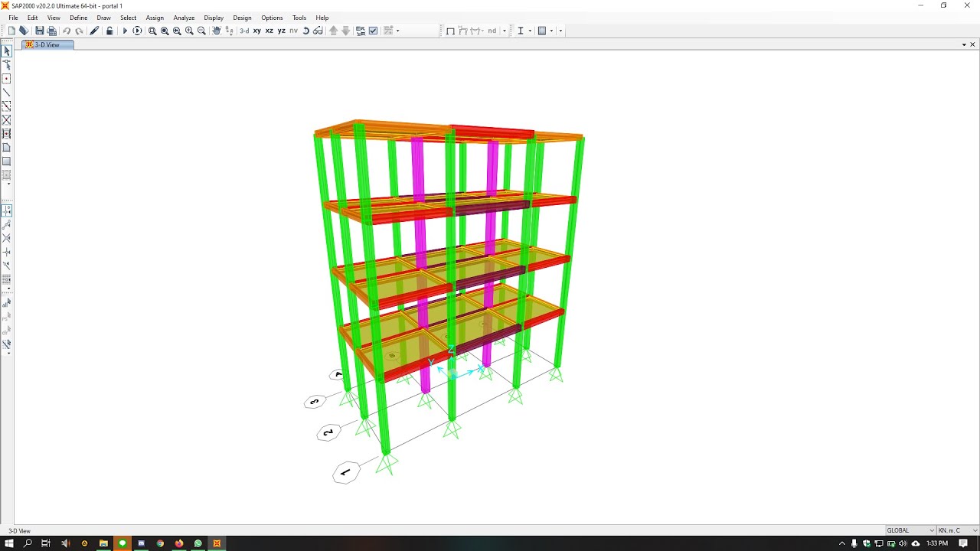980x551 pixels.
Task: Click the rotate 3D view icon
Action: coord(305,31)
